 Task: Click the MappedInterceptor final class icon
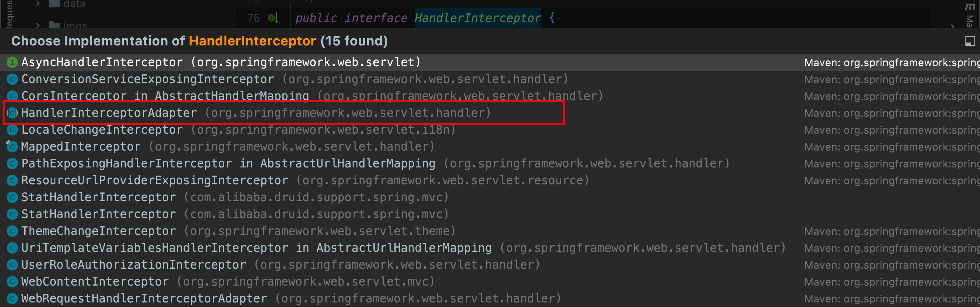12,146
